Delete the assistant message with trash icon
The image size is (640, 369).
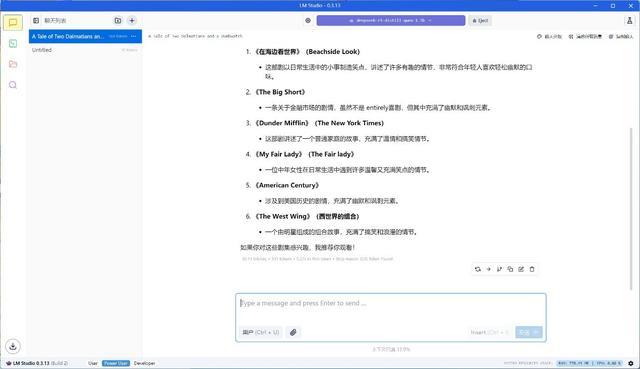tap(532, 269)
